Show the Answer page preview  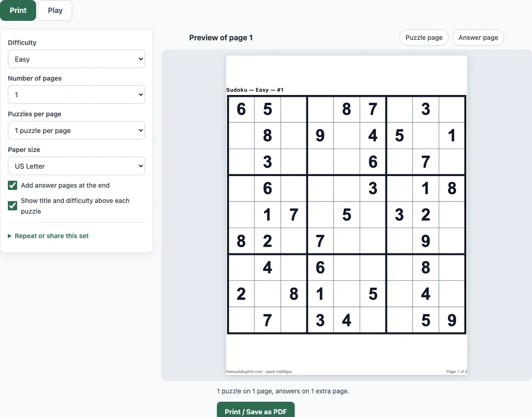478,38
